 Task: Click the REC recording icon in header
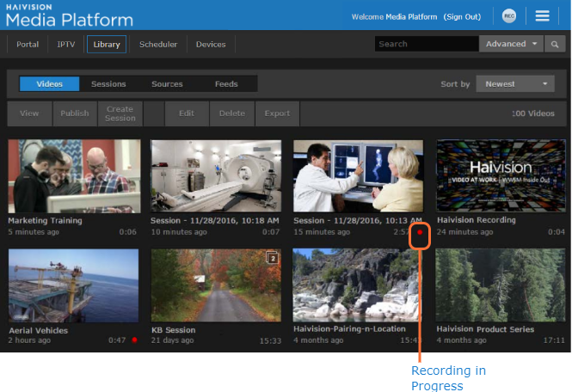509,15
